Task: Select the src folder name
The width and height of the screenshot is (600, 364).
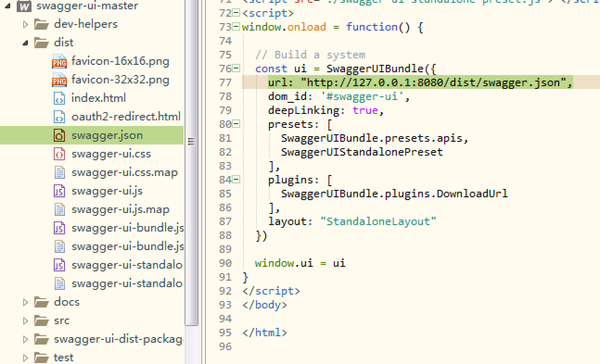Action: [62, 320]
